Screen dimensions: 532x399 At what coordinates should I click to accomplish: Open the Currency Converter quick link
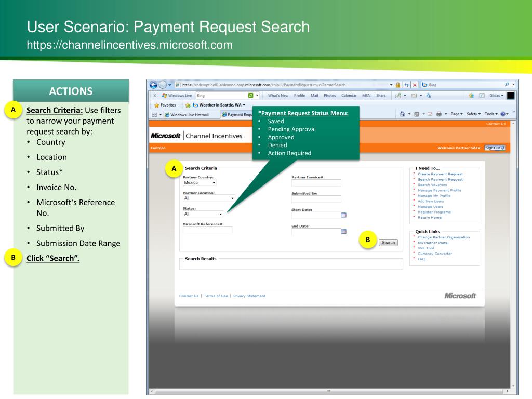pos(435,254)
